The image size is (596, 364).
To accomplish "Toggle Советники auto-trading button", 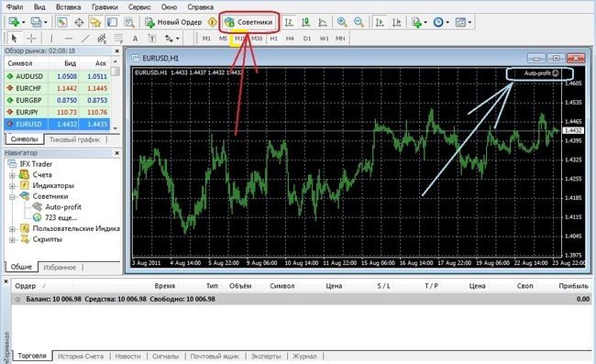I will (249, 22).
